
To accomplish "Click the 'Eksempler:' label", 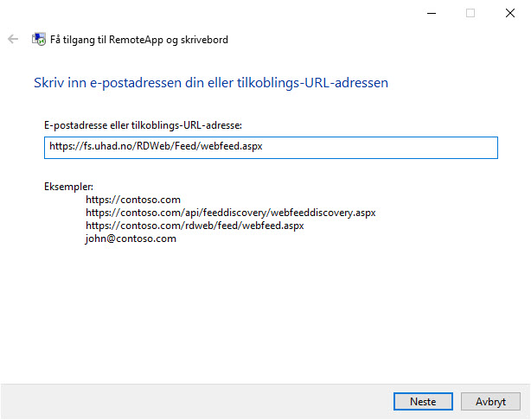I will (68, 187).
